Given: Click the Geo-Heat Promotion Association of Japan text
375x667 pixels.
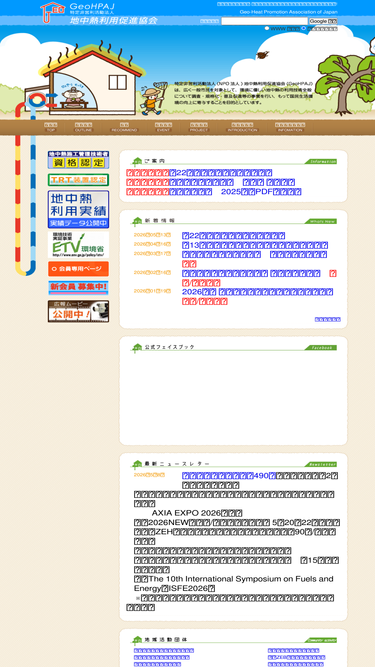Looking at the screenshot, I should click(289, 12).
